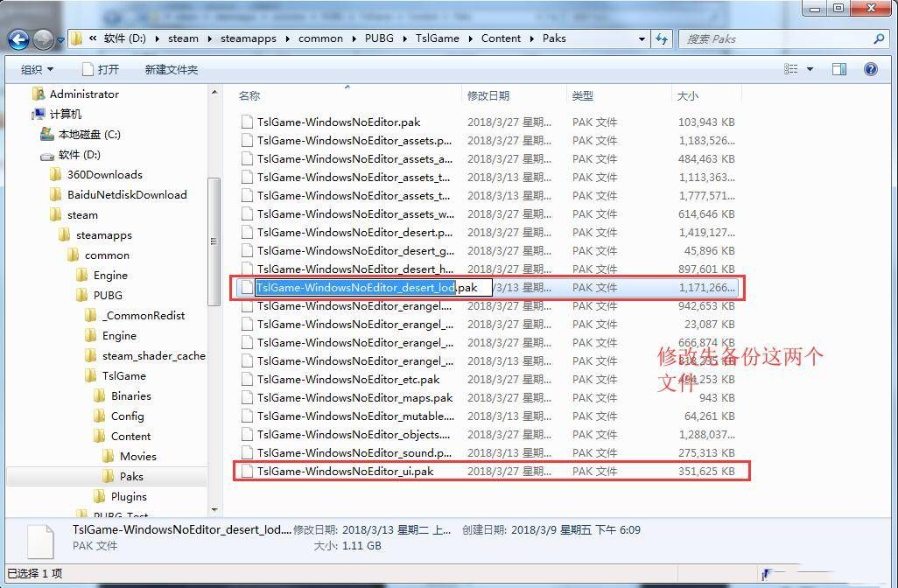Toggle the preview pane icon
Viewport: 898px width, 588px height.
[x=839, y=69]
